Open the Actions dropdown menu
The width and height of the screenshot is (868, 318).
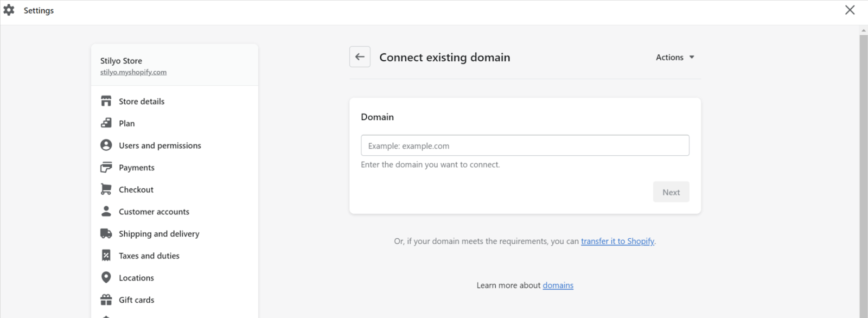pos(675,57)
